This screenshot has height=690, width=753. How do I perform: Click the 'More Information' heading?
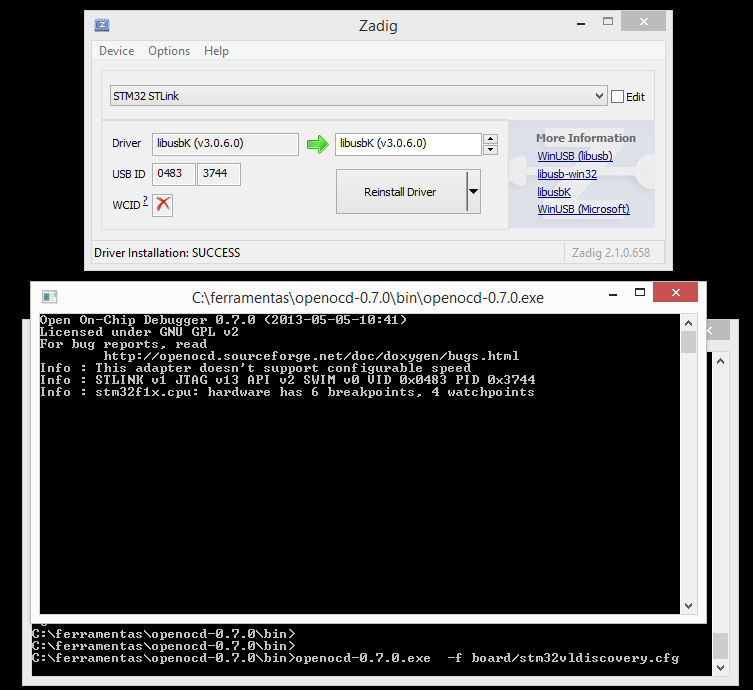coord(586,138)
